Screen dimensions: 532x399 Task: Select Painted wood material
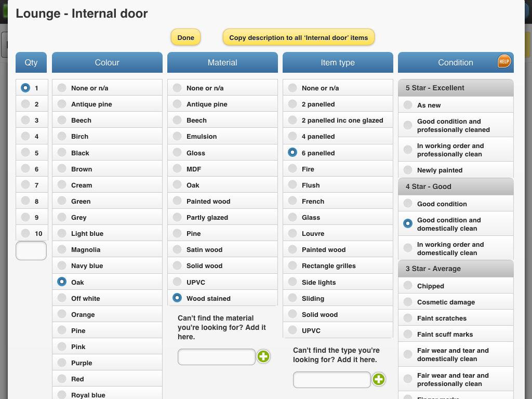click(x=177, y=201)
